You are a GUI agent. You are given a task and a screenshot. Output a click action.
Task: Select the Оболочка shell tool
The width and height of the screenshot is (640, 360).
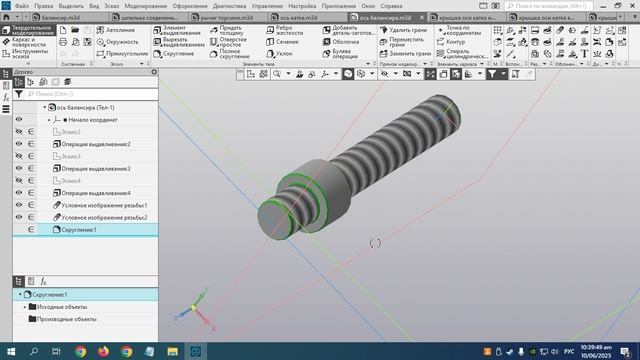(x=341, y=42)
